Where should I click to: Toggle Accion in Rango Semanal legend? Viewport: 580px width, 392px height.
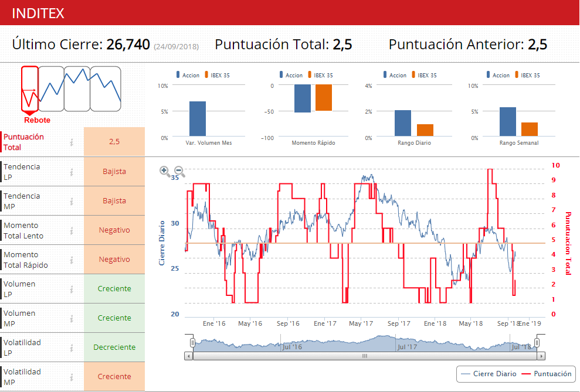click(498, 75)
